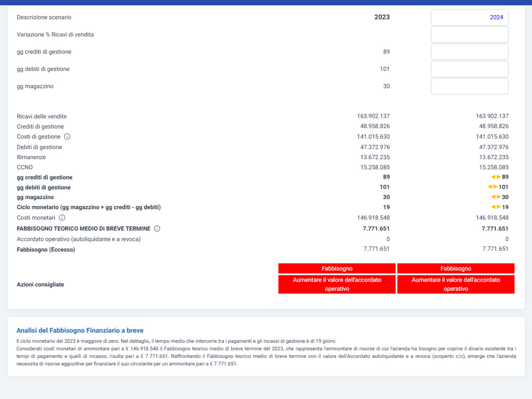Viewport: 532px width, 399px height.
Task: Click the 2023 value 47.372.976
Action: [375, 147]
